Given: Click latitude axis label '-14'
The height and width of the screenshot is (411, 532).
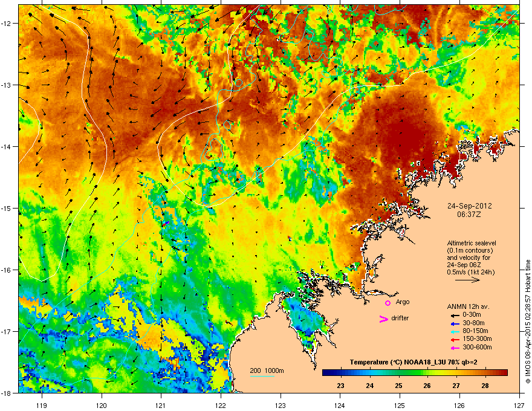Looking at the screenshot, I should 7,147.
